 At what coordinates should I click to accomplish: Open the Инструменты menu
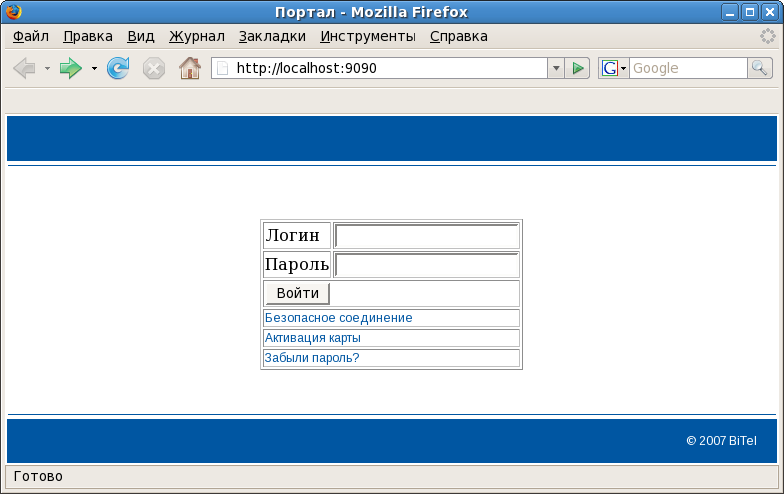pyautogui.click(x=367, y=36)
